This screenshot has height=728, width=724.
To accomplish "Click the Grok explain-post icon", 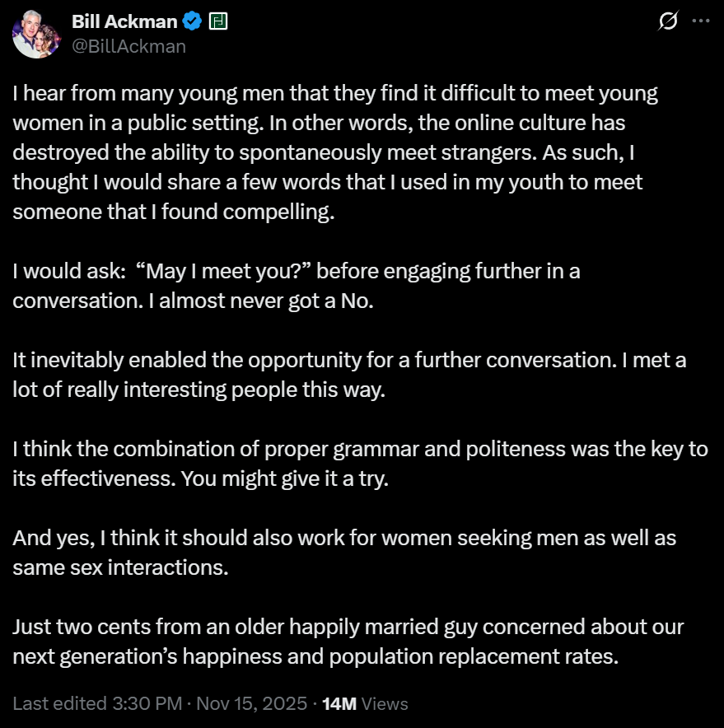I will (669, 21).
